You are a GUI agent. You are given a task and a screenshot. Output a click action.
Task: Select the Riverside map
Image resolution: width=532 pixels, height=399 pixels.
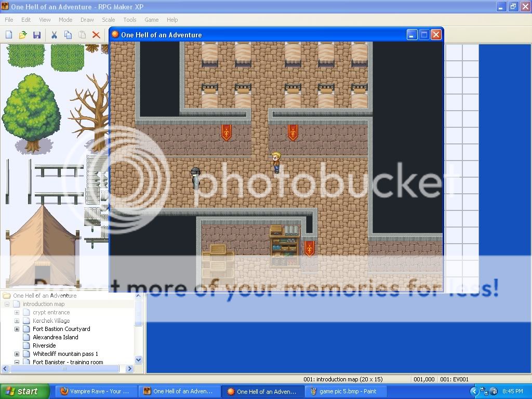(x=44, y=345)
